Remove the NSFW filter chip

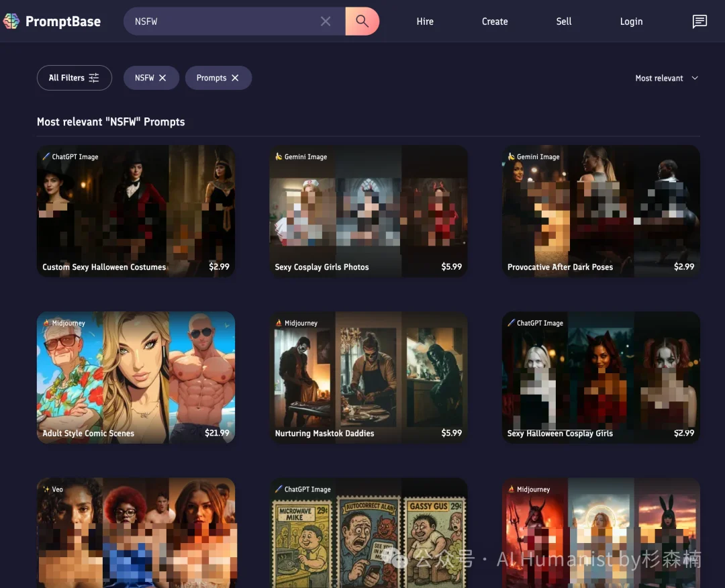coord(162,78)
